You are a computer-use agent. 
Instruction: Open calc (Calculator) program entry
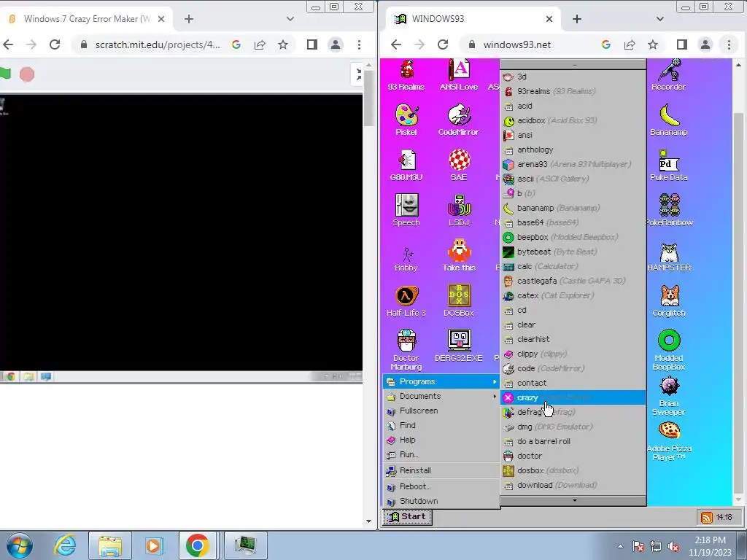click(x=573, y=266)
